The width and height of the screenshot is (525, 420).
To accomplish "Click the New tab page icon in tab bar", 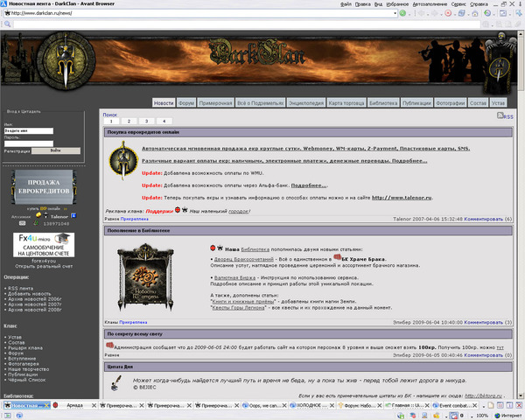I will click(x=491, y=405).
